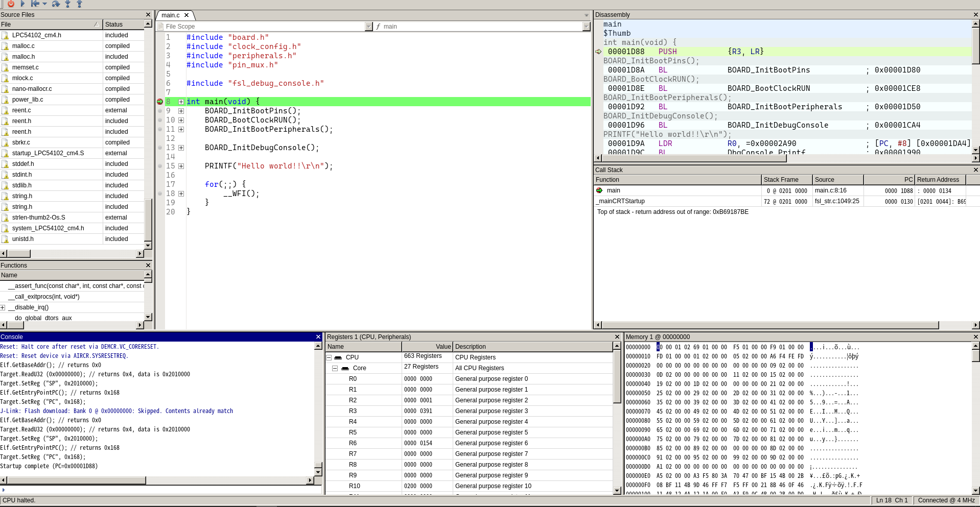The height and width of the screenshot is (507, 980).
Task: Click the Step Out up-arrow icon
Action: (79, 4)
